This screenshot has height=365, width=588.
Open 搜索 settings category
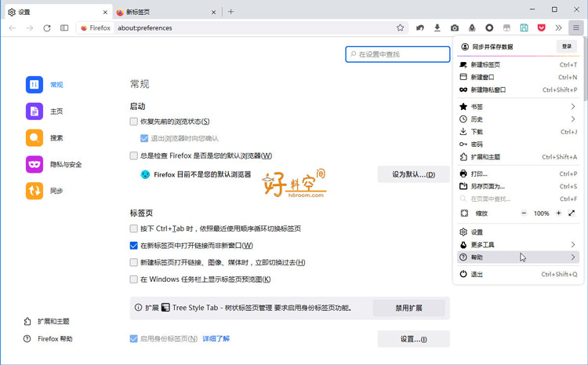(x=44, y=138)
